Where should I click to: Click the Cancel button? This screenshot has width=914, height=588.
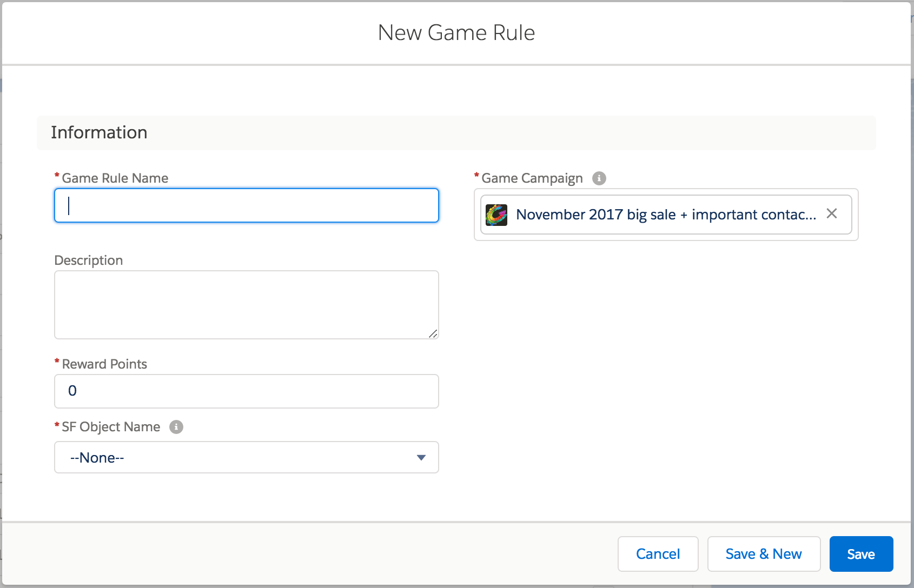(x=658, y=554)
